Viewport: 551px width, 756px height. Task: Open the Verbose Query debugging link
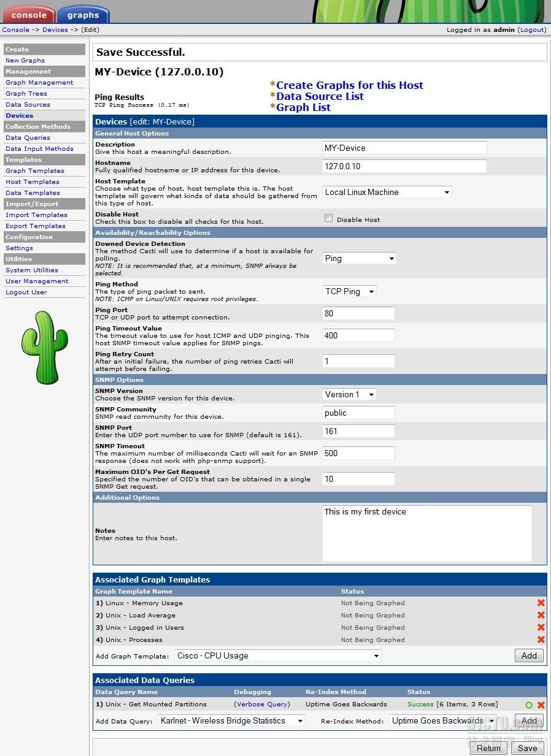pos(262,704)
